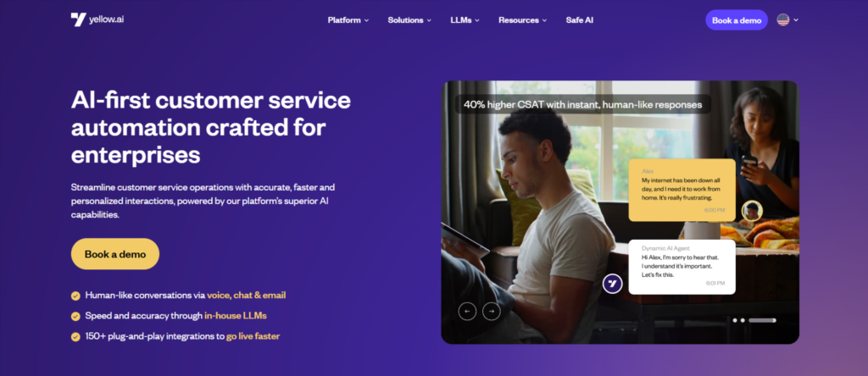
Task: Click the yellow.ai agent avatar in chat
Action: tap(612, 284)
